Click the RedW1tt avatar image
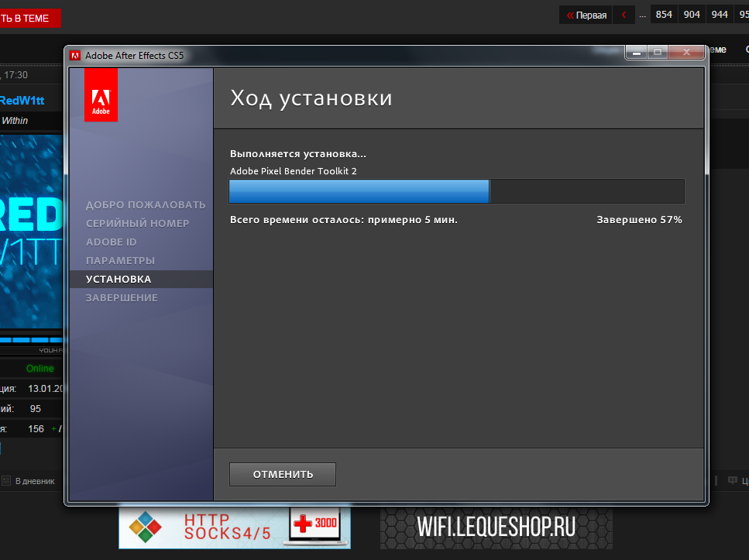Image resolution: width=749 pixels, height=560 pixels. pyautogui.click(x=32, y=232)
